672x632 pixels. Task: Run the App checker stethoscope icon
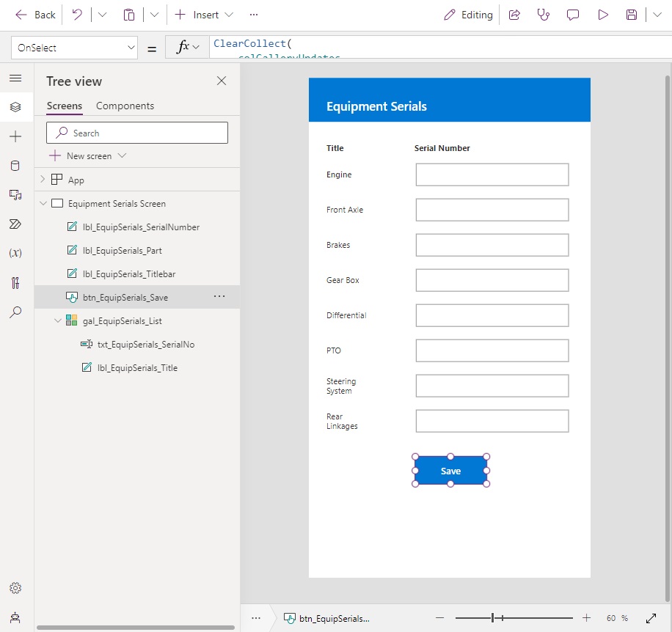pos(543,15)
